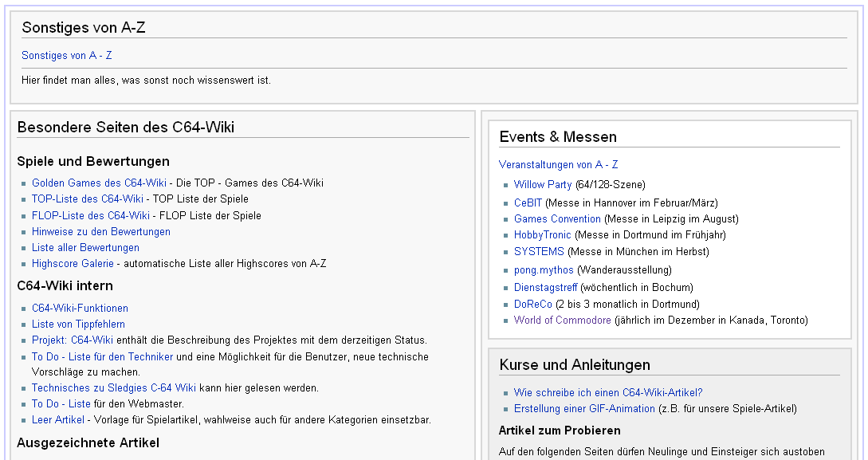Open the CeBIT event page
This screenshot has width=868, height=460.
[528, 202]
